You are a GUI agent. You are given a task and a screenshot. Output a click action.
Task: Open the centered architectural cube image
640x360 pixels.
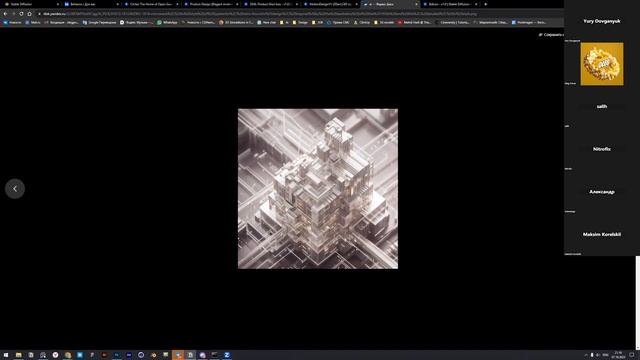click(318, 189)
